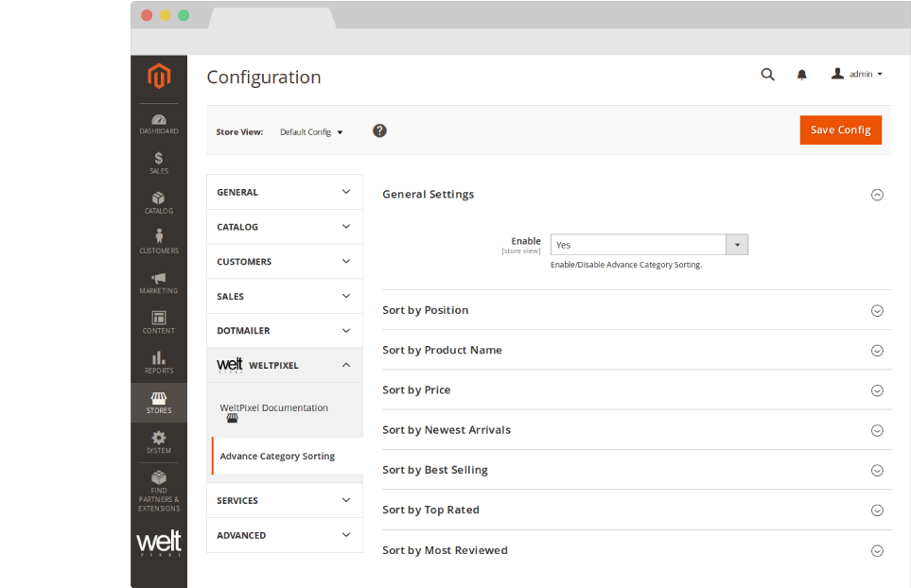Open the System gear icon
Screen dimensions: 911x588
point(158,441)
